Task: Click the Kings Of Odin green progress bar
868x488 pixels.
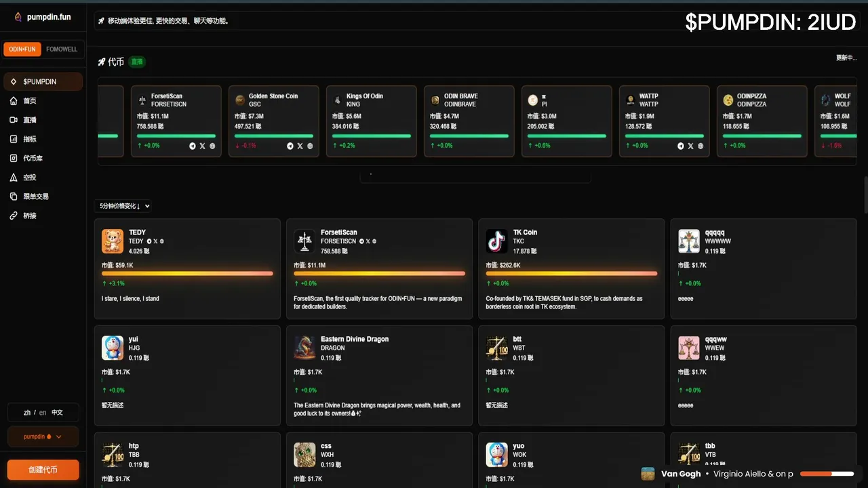Action: pos(372,136)
